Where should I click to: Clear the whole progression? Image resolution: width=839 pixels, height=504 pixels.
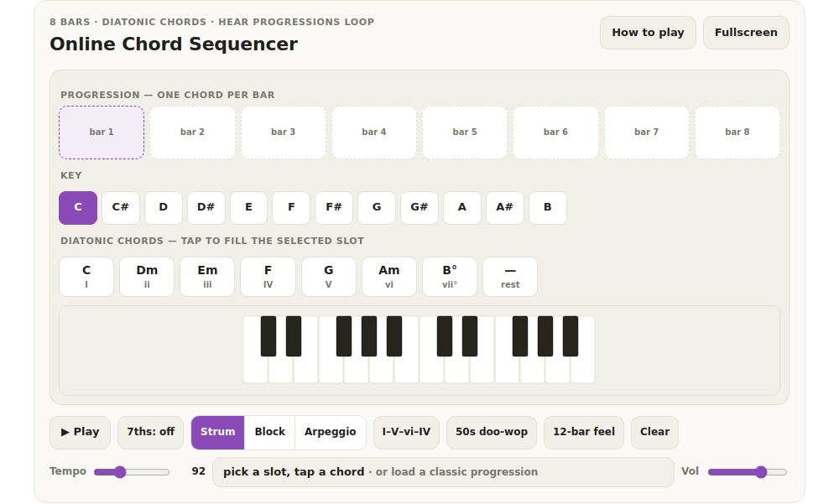tap(654, 433)
